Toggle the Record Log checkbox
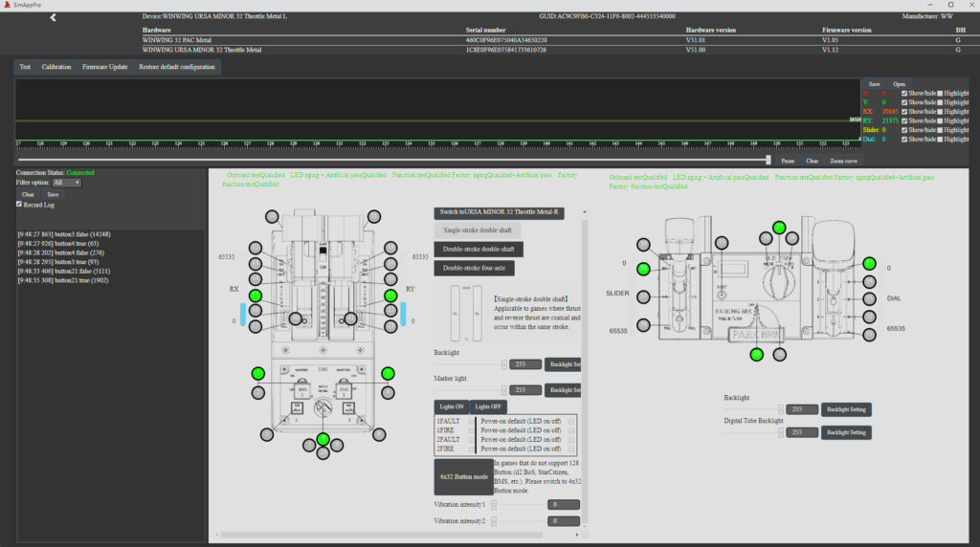The height and width of the screenshot is (547, 980). (20, 204)
